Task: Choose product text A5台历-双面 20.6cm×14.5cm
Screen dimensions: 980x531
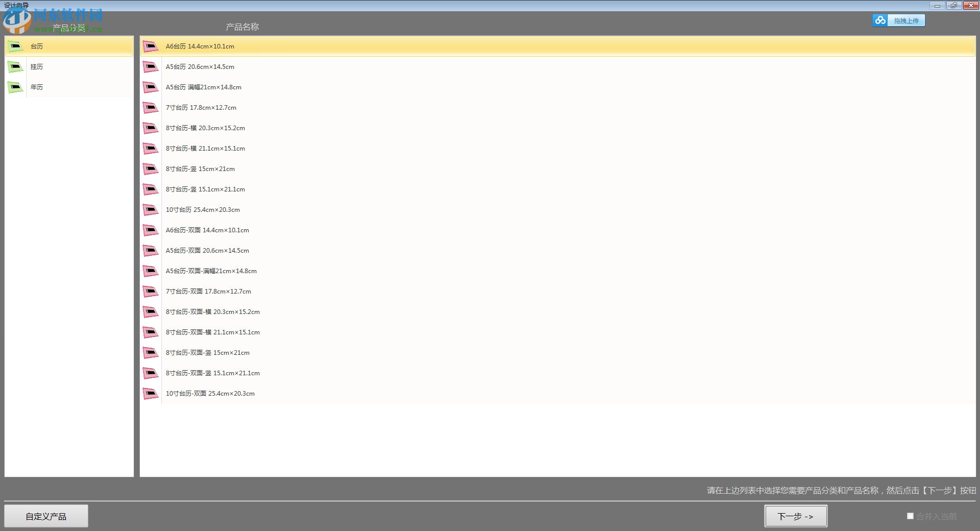Action: point(207,251)
